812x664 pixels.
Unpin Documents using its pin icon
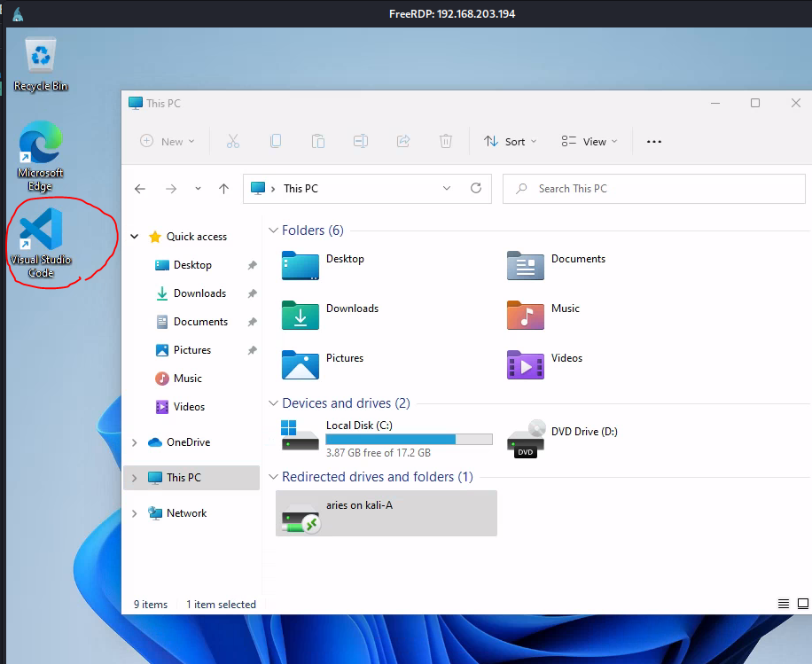(x=252, y=322)
